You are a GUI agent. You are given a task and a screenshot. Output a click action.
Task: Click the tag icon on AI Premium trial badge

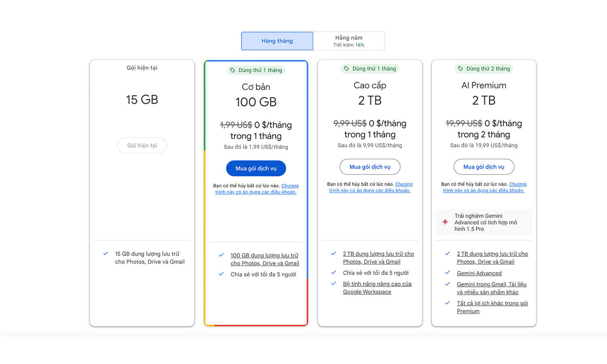[460, 68]
